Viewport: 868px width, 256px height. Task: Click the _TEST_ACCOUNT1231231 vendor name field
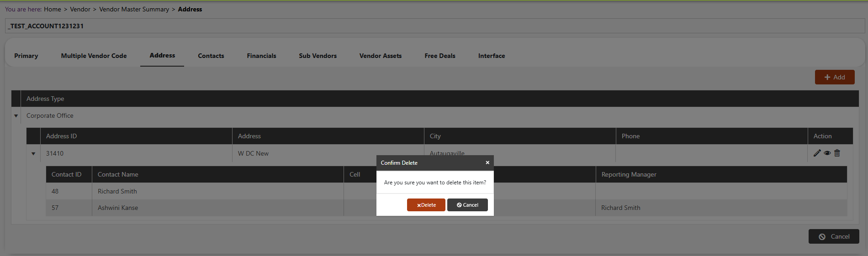(x=435, y=26)
